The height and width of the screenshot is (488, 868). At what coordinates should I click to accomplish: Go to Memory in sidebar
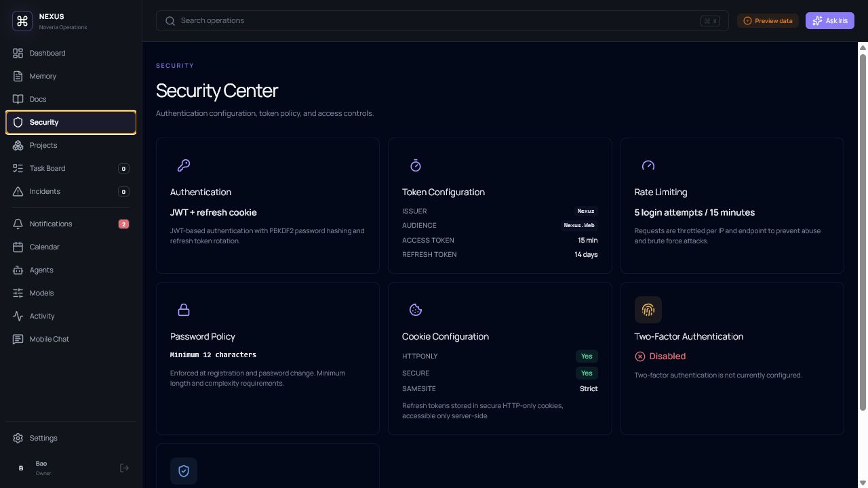71,76
